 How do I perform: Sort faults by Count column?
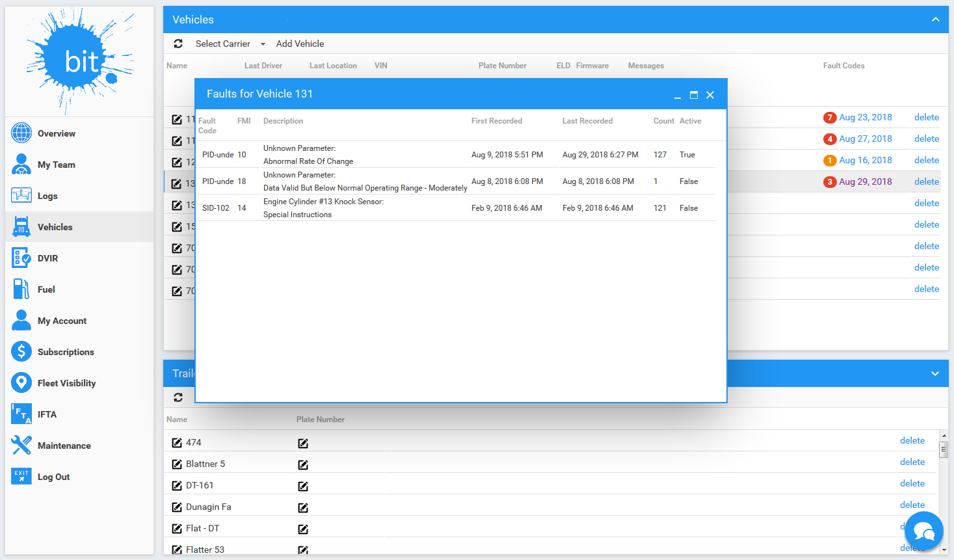pos(664,121)
